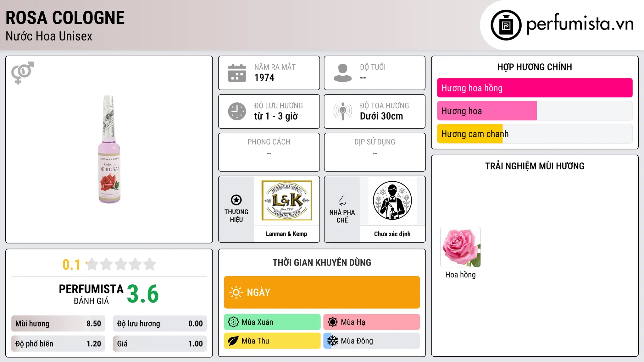Click the perfumista.vn site name

pos(580,24)
